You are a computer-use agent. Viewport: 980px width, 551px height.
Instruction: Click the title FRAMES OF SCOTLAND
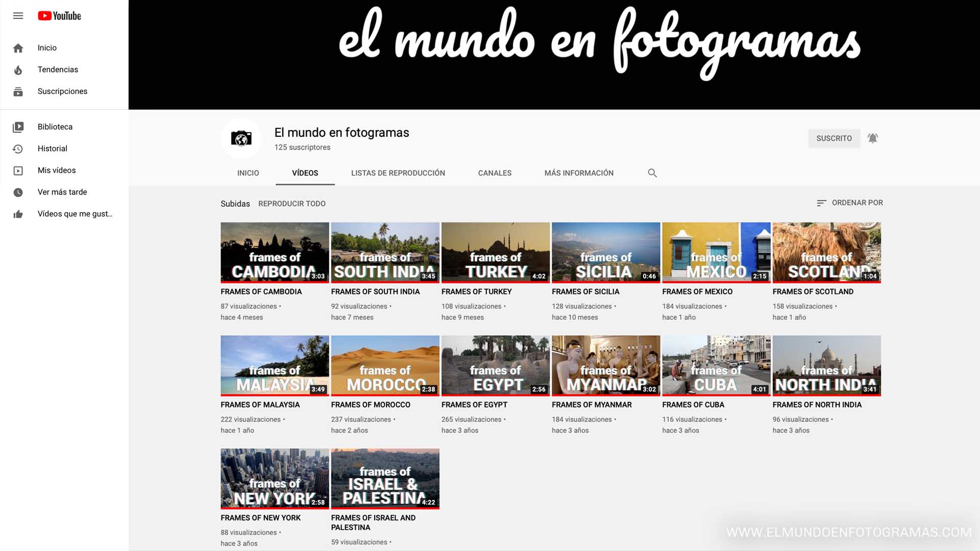tap(813, 292)
